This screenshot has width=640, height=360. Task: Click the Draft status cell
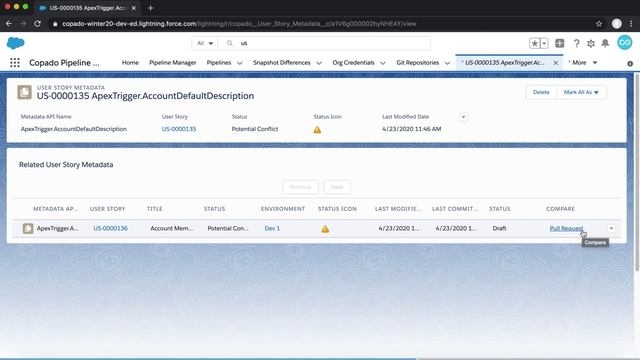point(499,228)
